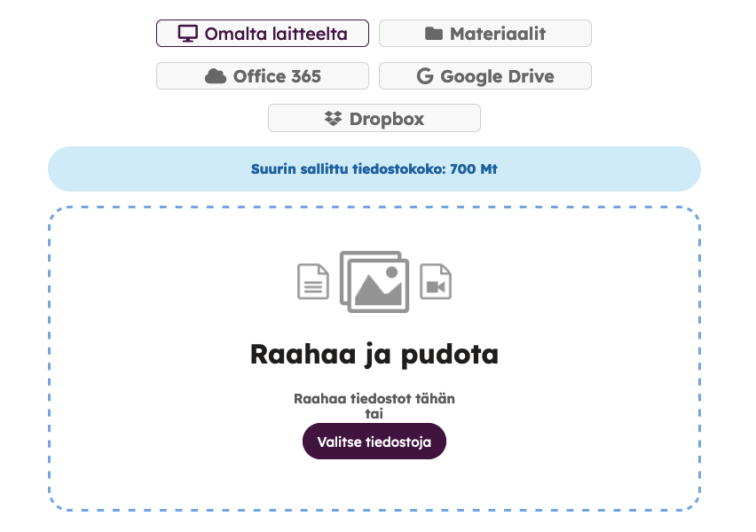Click the folder icon beside Materiaalit

point(434,34)
